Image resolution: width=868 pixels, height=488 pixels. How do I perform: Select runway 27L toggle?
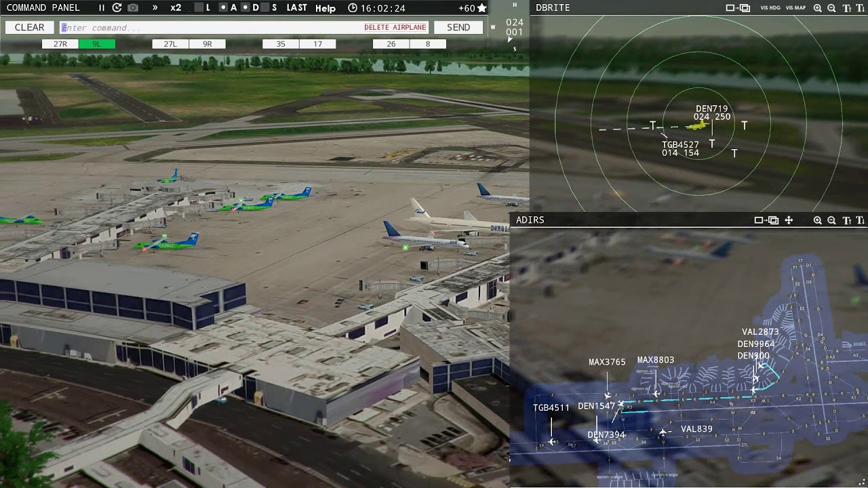coord(170,44)
